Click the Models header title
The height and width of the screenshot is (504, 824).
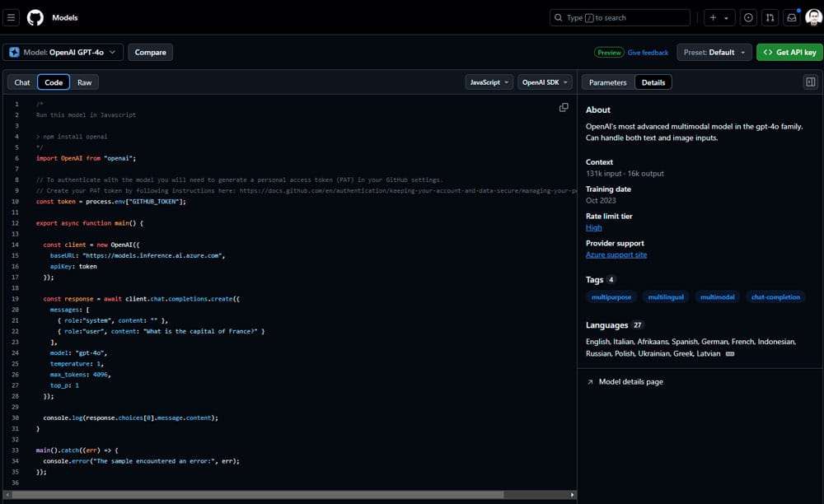point(64,18)
